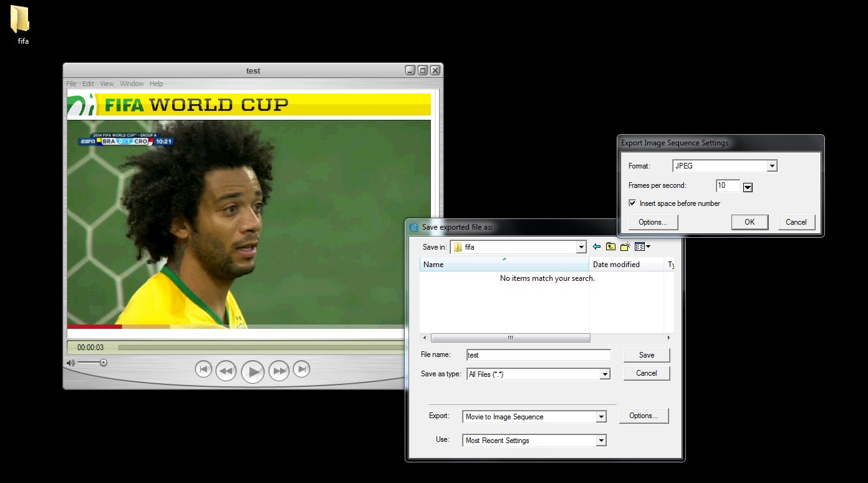Click the File name input field

539,354
